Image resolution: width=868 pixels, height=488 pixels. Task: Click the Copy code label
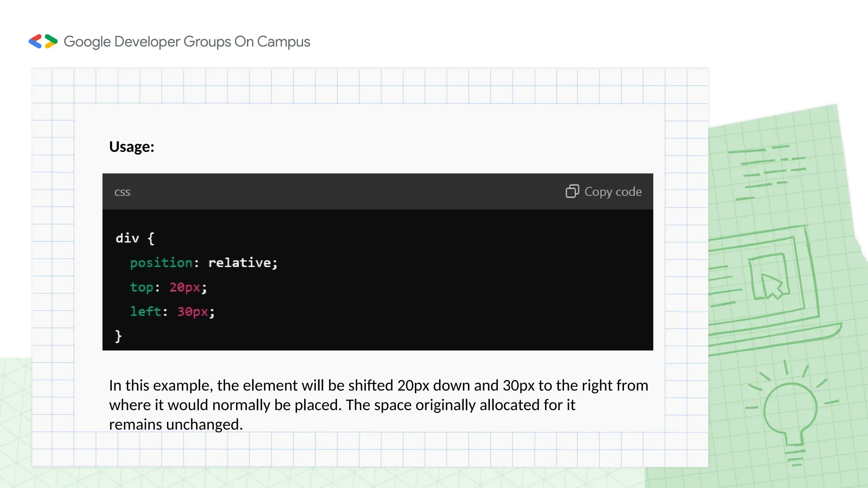pos(613,192)
